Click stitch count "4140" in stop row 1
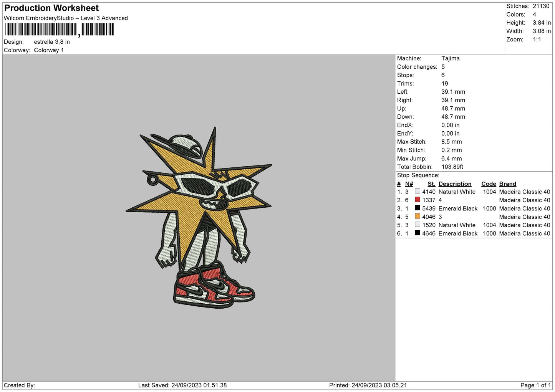This screenshot has height=392, width=555. pos(429,192)
